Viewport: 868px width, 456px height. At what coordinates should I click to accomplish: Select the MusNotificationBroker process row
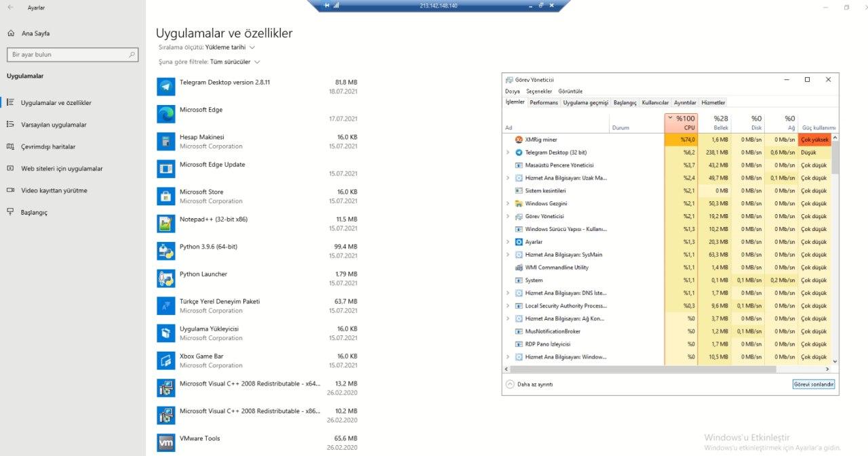coord(667,331)
